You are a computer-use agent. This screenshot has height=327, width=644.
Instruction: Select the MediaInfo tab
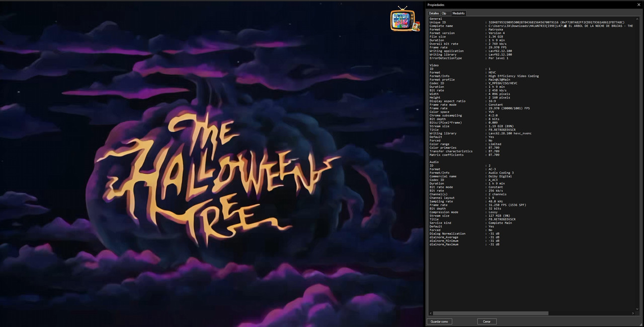click(458, 13)
